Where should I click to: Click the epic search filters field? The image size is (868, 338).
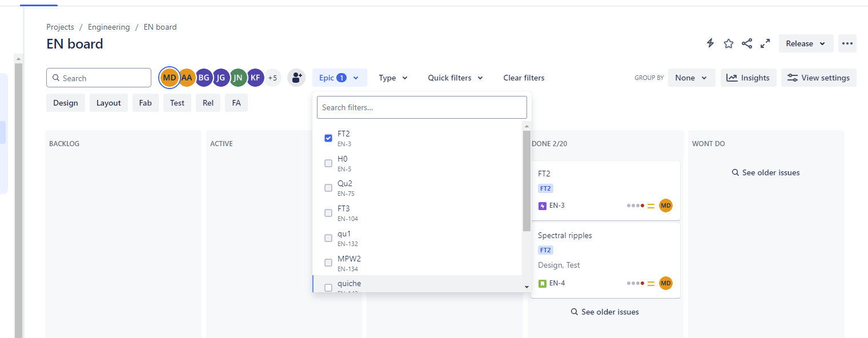422,107
